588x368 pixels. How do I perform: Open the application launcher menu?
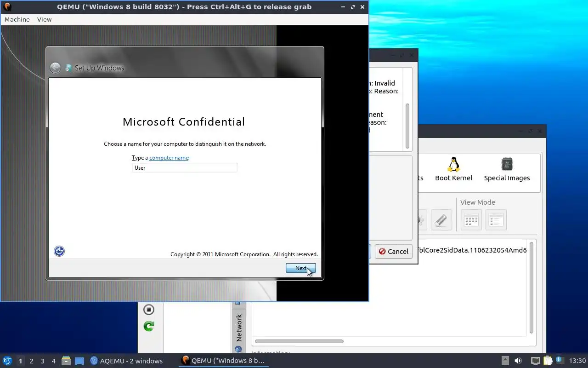pos(7,361)
